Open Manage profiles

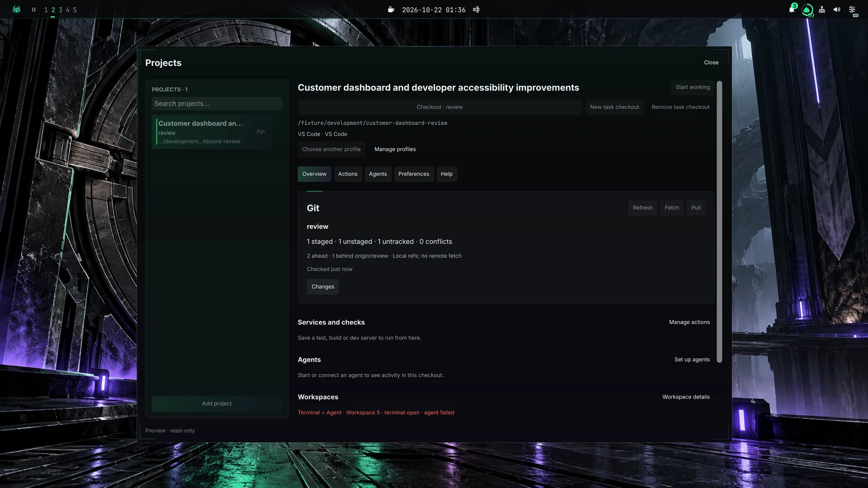click(395, 149)
